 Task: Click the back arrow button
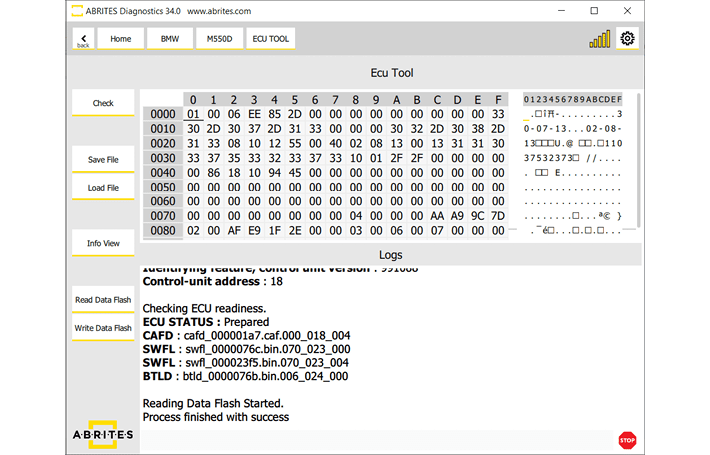(83, 39)
